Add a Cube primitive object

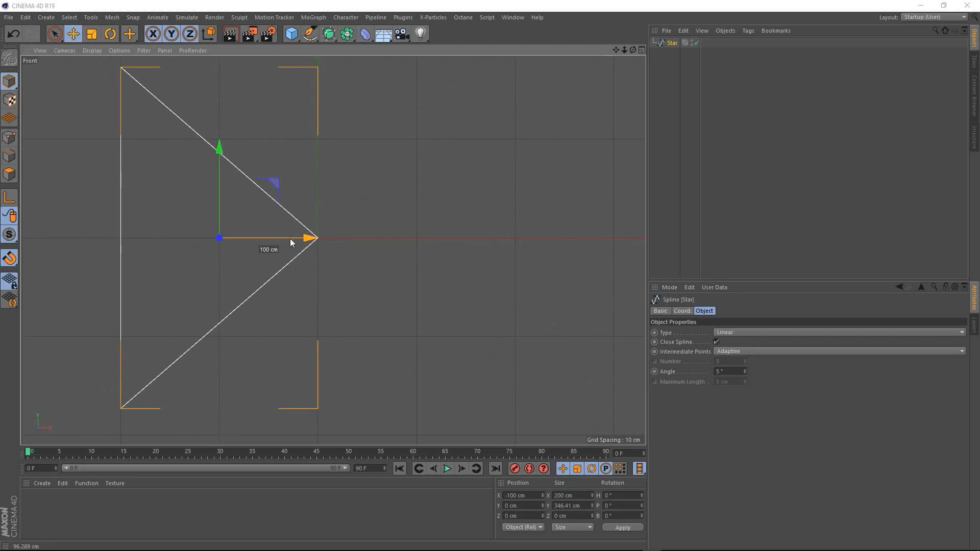coord(291,34)
